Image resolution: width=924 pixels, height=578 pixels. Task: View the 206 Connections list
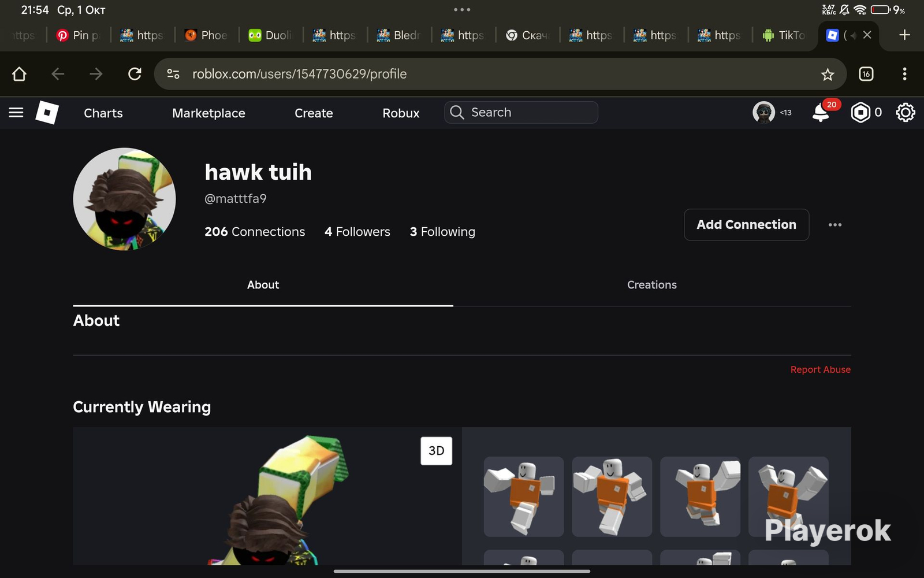point(255,232)
